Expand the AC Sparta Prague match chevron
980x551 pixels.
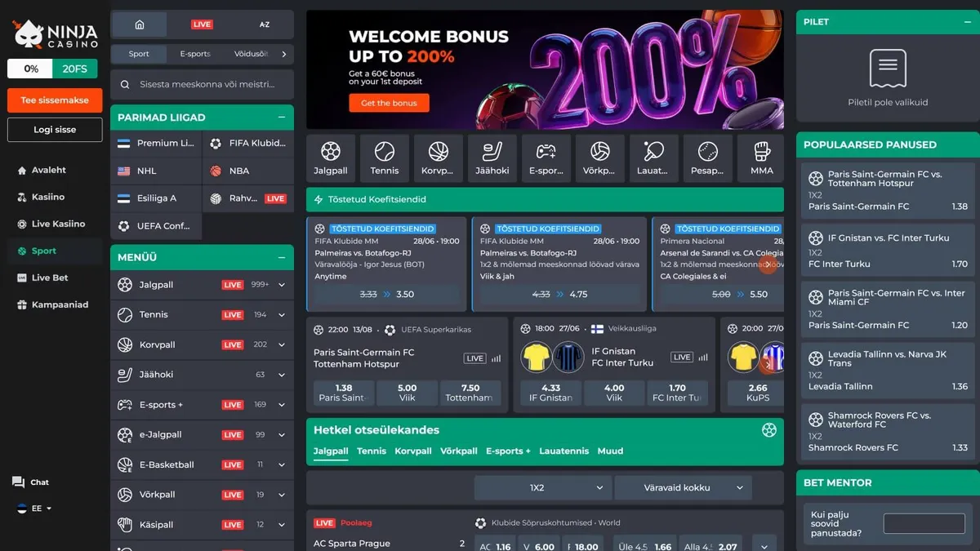pyautogui.click(x=764, y=547)
